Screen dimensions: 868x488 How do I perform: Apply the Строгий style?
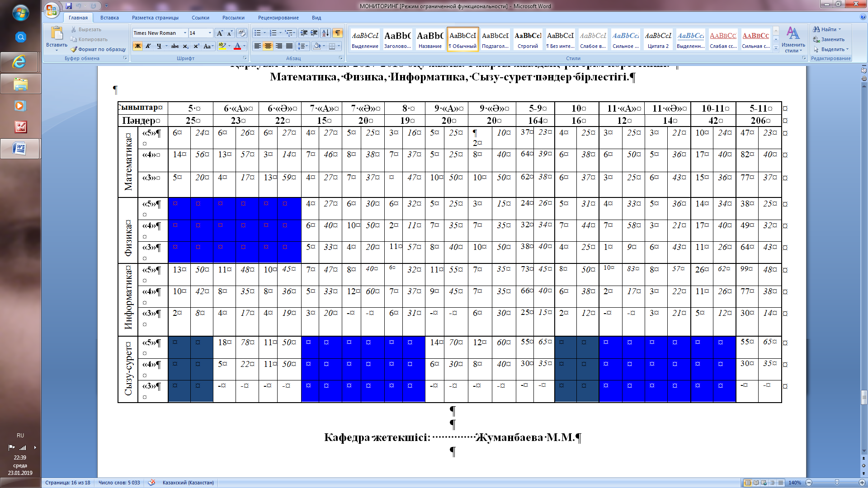coord(528,40)
